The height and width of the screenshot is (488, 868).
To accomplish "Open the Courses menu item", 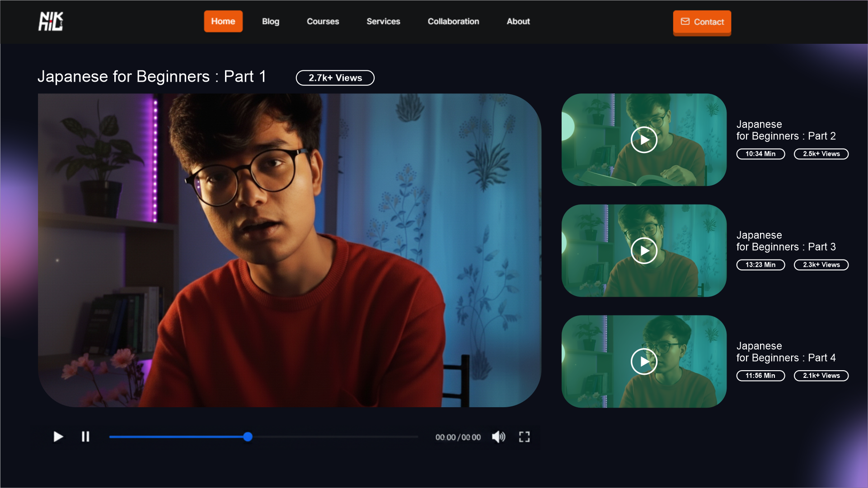I will (323, 21).
